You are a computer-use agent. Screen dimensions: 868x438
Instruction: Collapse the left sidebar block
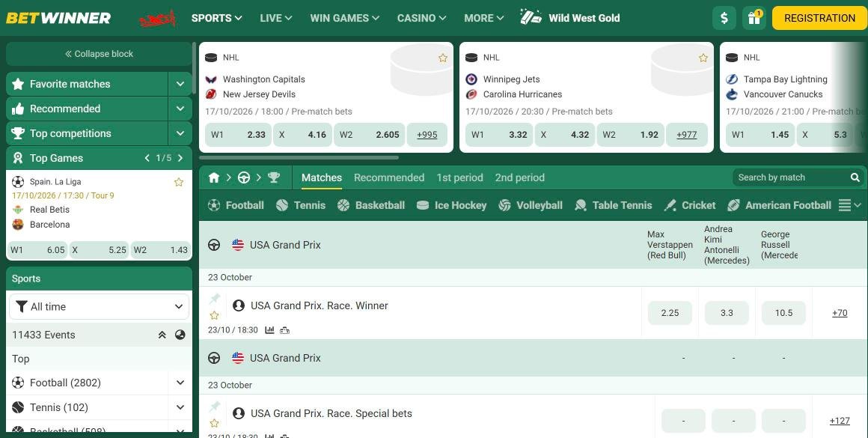pyautogui.click(x=99, y=54)
